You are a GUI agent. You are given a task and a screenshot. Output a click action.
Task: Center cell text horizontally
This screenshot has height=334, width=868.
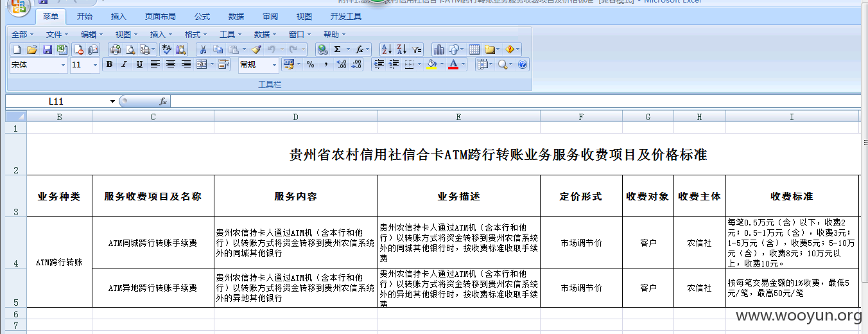[x=170, y=64]
